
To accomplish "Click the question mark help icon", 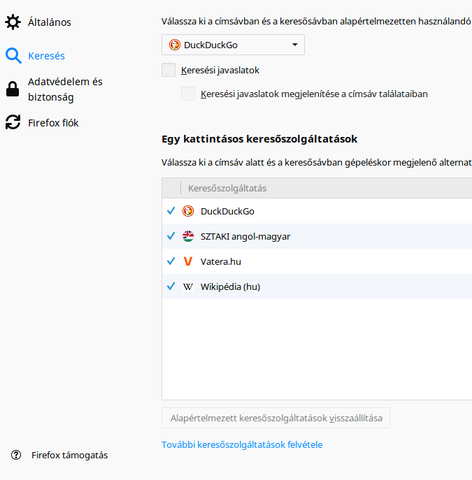I will (16, 455).
